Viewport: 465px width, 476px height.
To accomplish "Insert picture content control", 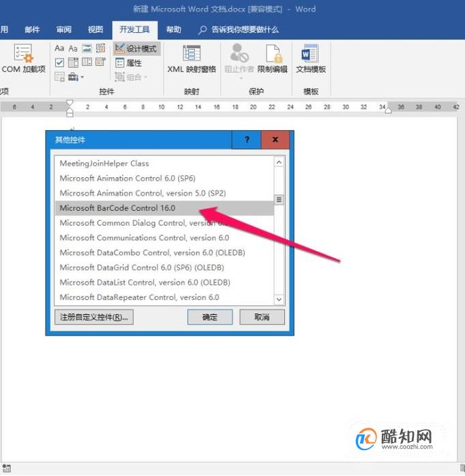I will point(87,48).
